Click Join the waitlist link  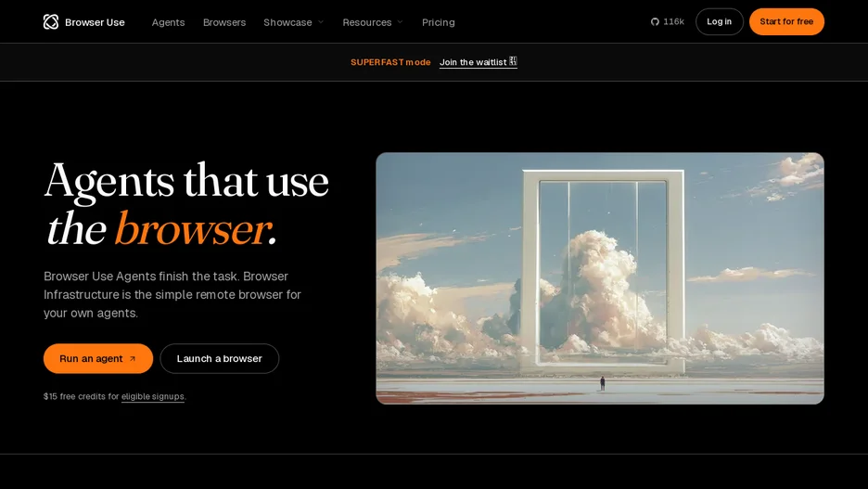[x=479, y=62]
